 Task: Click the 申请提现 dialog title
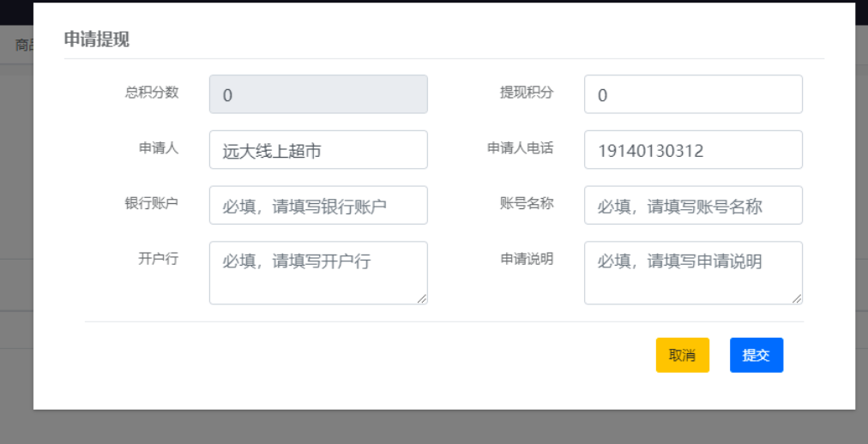point(97,39)
